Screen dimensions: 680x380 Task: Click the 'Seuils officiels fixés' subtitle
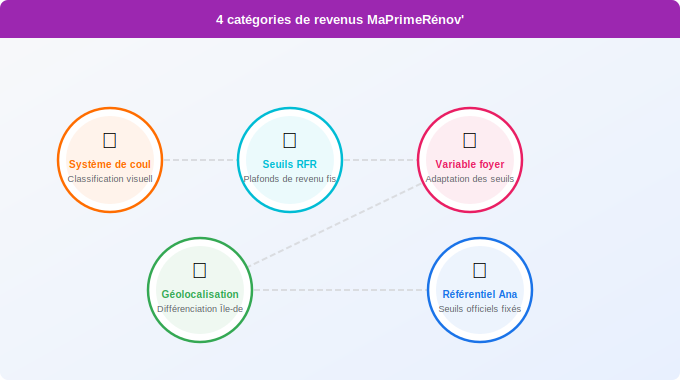[480, 309]
